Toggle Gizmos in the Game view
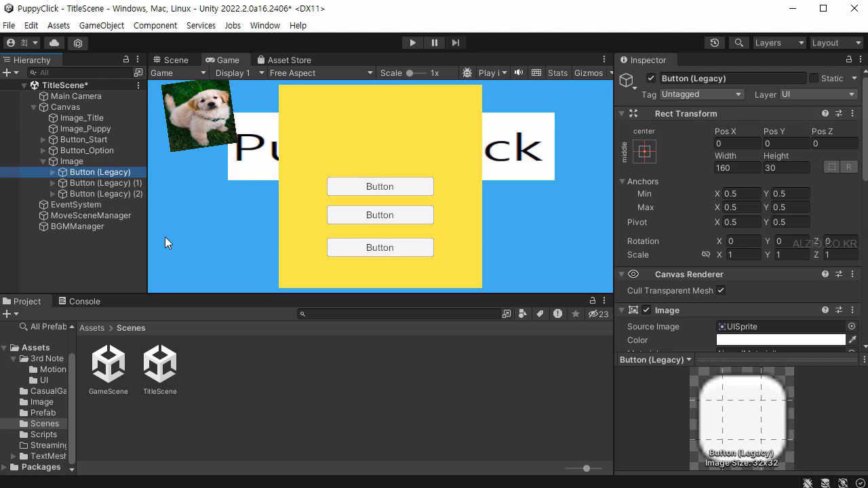This screenshot has height=488, width=868. [x=589, y=73]
